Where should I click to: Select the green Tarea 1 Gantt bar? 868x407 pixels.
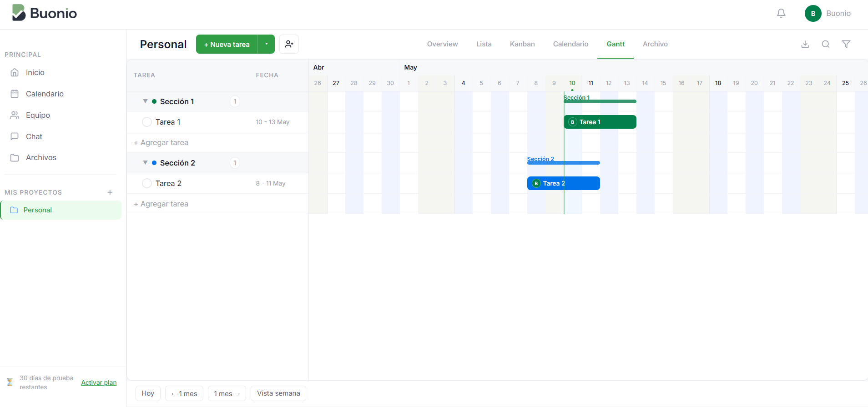[600, 122]
